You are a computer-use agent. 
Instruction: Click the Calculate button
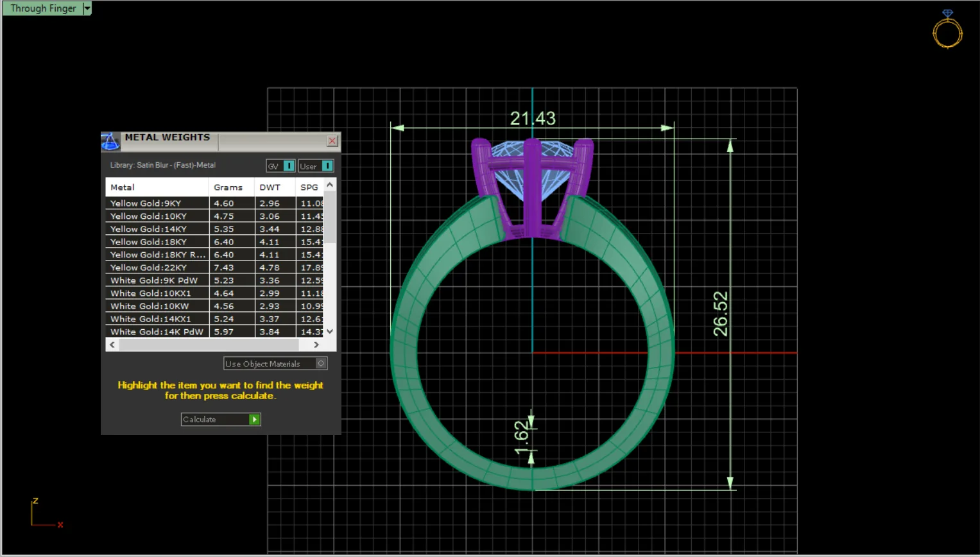[221, 420]
